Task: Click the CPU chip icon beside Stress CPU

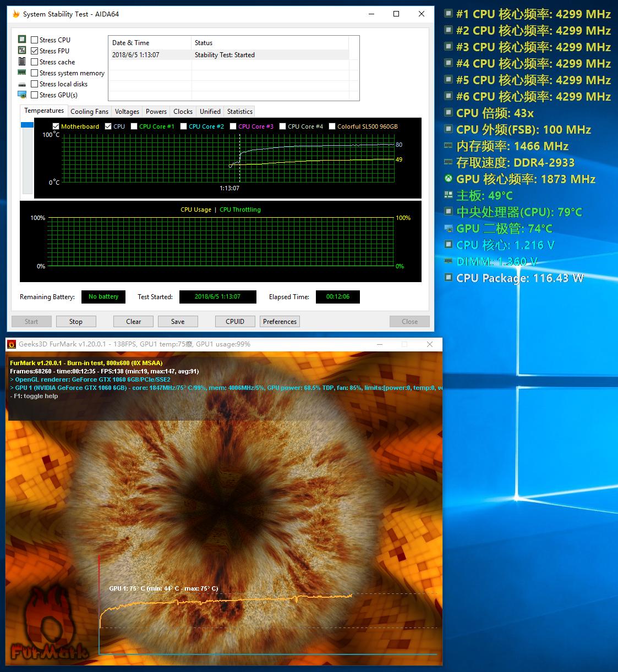Action: [22, 39]
